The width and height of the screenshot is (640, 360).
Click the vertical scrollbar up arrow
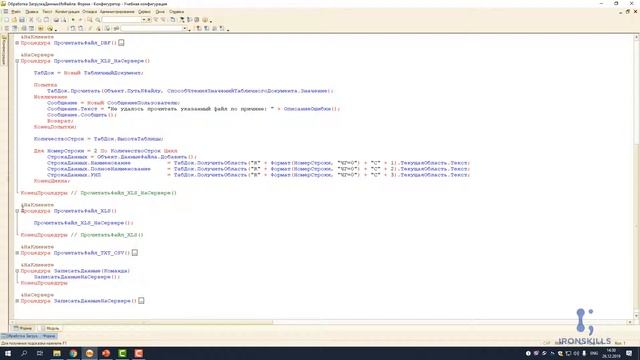coord(636,37)
